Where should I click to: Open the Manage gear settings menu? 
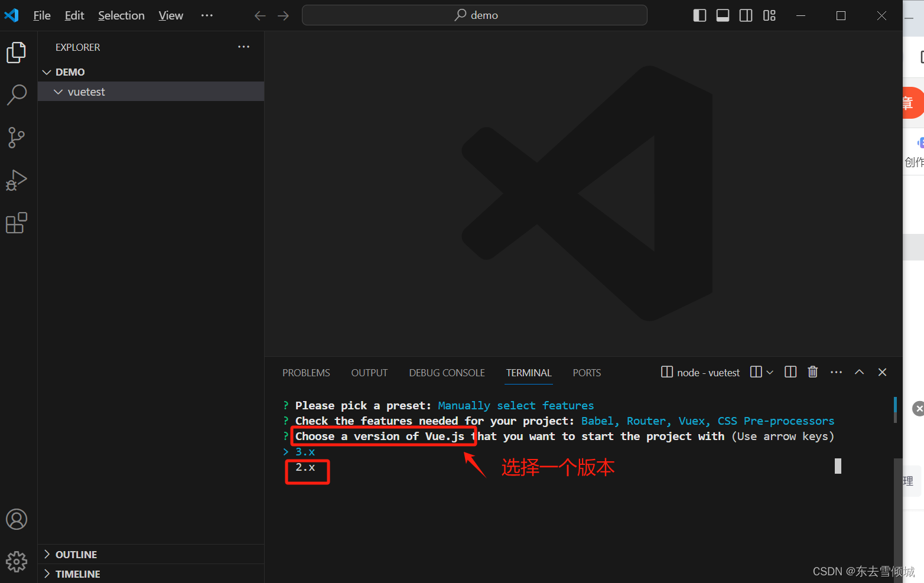[x=17, y=562]
